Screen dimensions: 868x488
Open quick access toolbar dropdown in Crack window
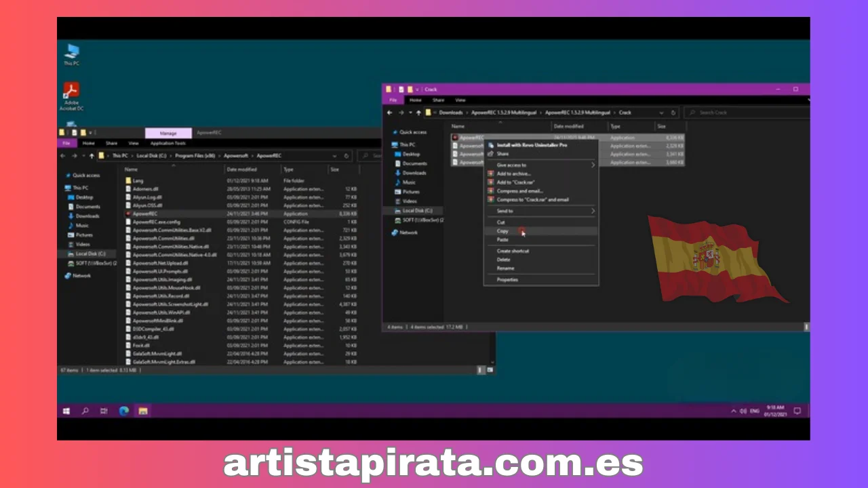pyautogui.click(x=418, y=89)
